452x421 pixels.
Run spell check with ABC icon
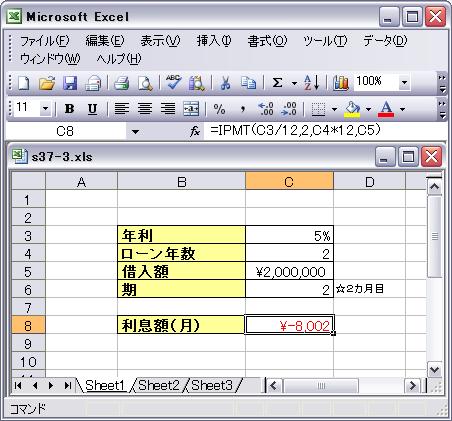[174, 82]
